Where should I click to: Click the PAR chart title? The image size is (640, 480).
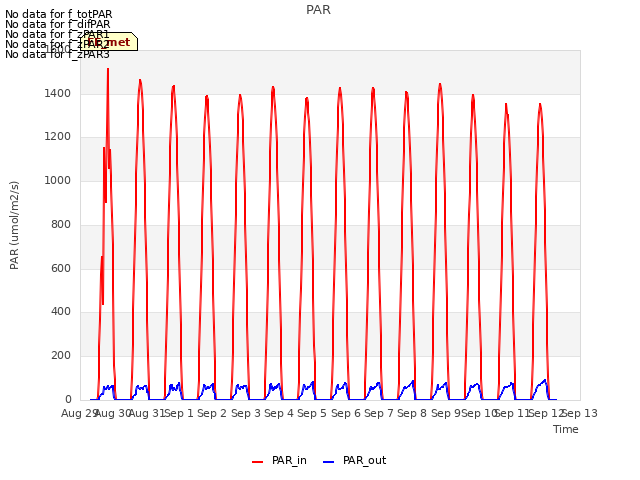[x=318, y=10]
